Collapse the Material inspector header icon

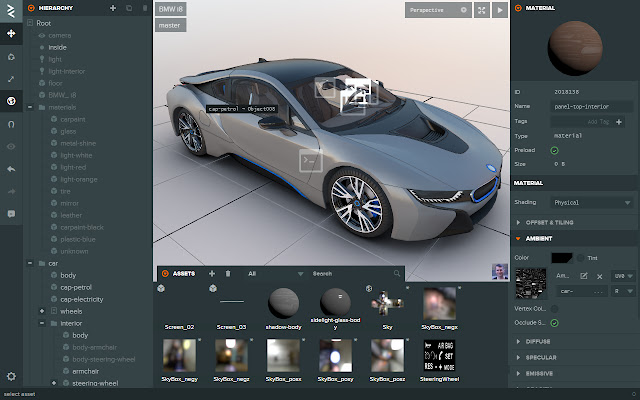click(518, 8)
